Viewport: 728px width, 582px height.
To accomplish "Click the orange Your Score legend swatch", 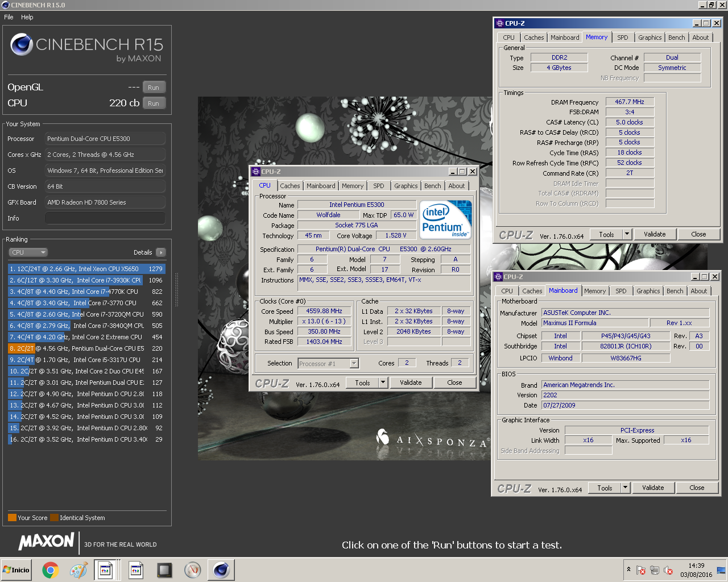I will coord(12,518).
